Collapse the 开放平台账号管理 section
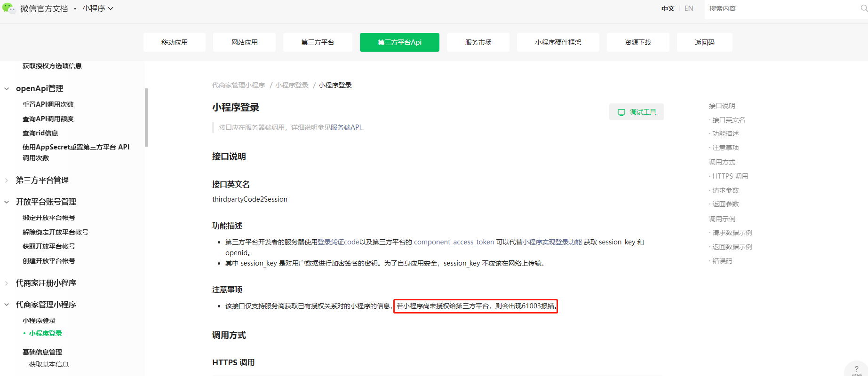 (x=7, y=202)
